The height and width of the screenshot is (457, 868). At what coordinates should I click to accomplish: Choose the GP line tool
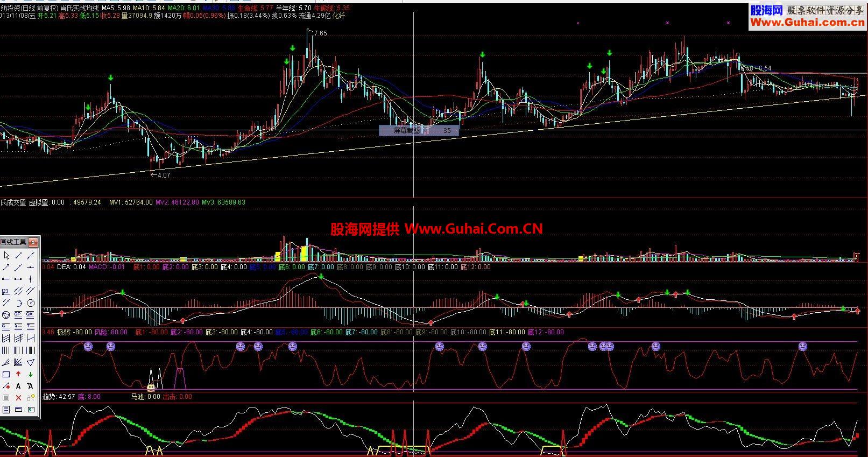click(18, 314)
